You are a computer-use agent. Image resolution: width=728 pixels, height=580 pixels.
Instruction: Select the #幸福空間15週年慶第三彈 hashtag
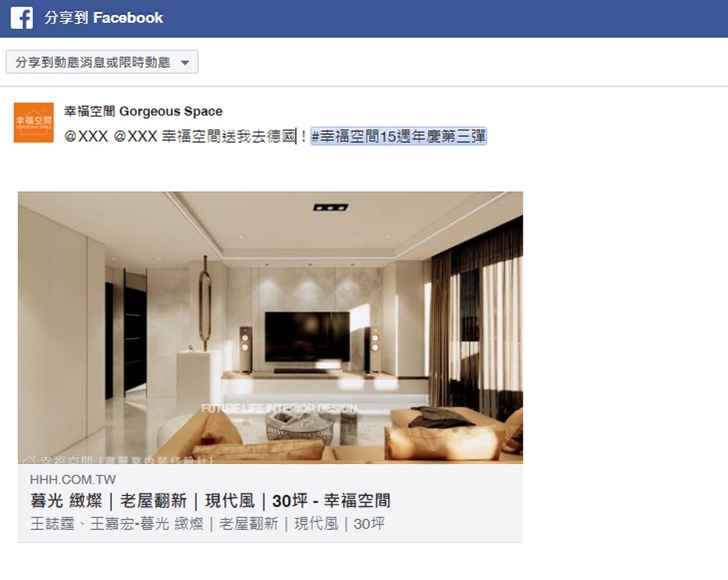pyautogui.click(x=399, y=137)
